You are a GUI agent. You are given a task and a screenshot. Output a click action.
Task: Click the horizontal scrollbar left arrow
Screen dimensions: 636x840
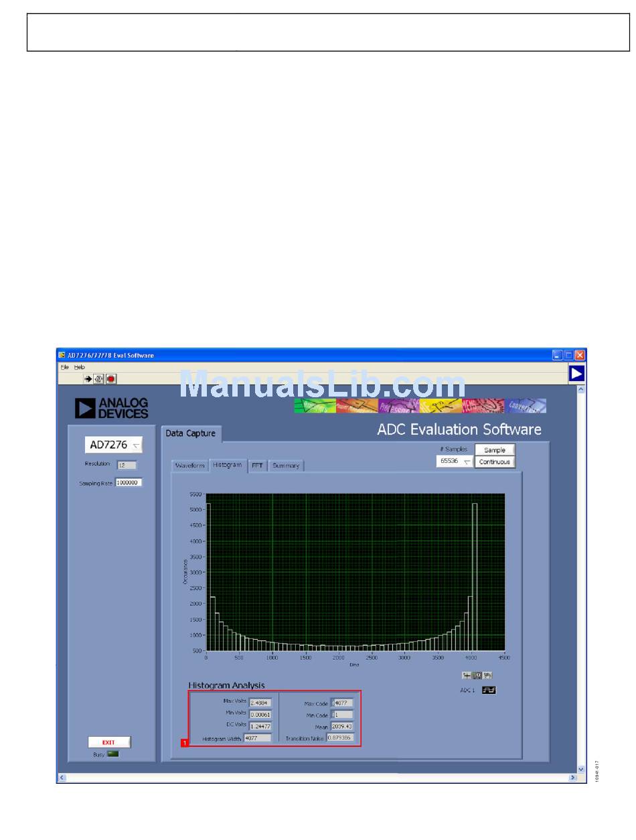(x=62, y=778)
